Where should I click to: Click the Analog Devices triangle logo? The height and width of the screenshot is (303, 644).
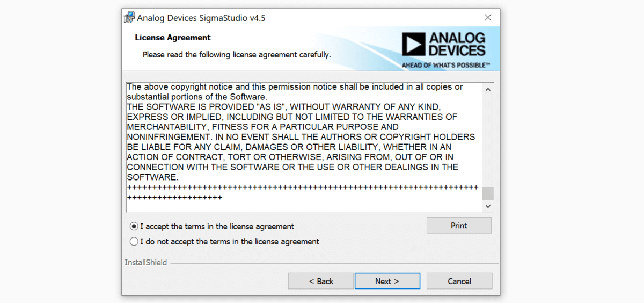pos(413,45)
